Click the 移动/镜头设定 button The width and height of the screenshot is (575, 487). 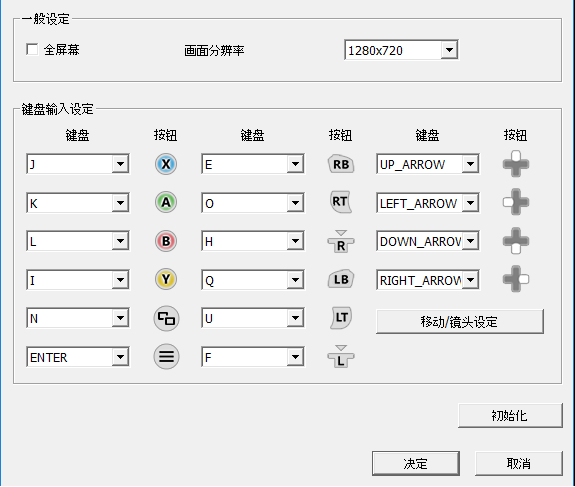460,322
